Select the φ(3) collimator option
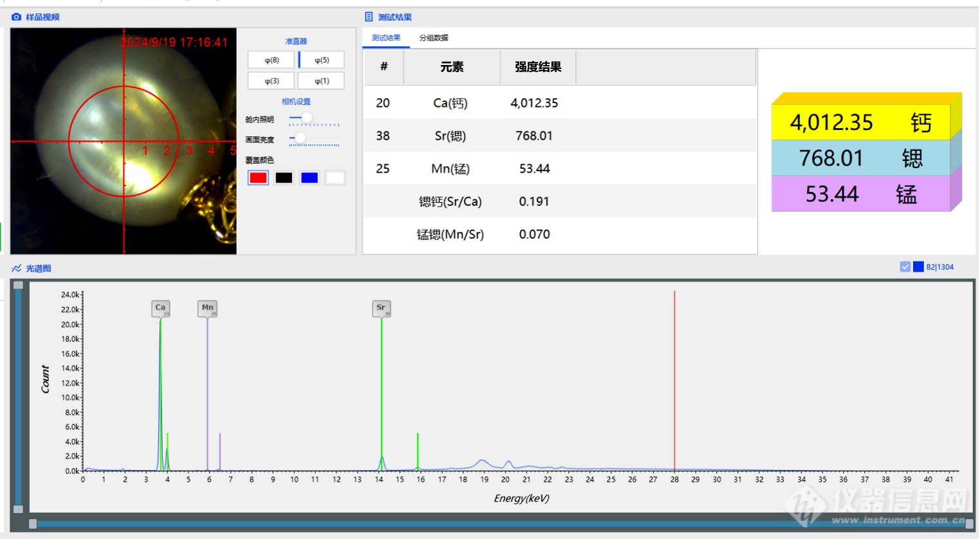 (271, 81)
